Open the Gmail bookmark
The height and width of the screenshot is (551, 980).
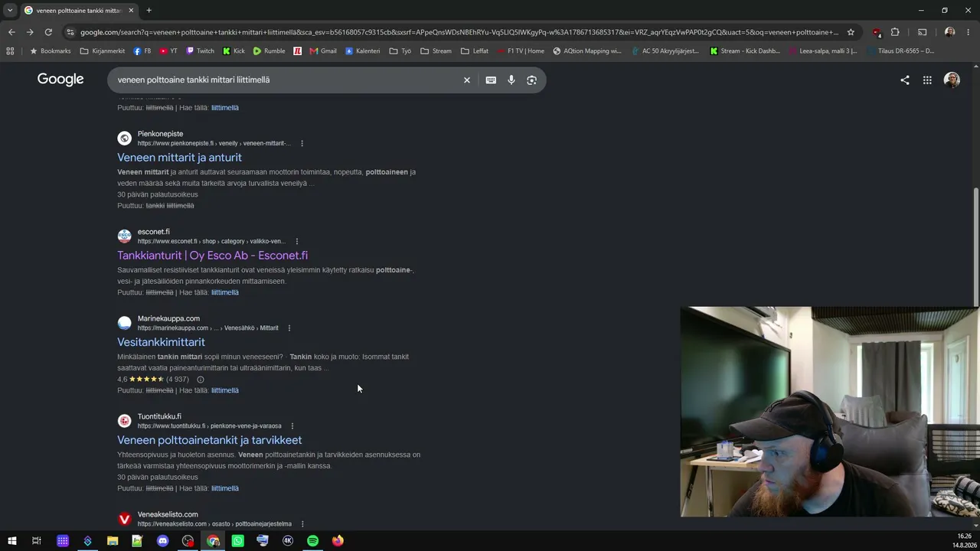click(x=323, y=51)
